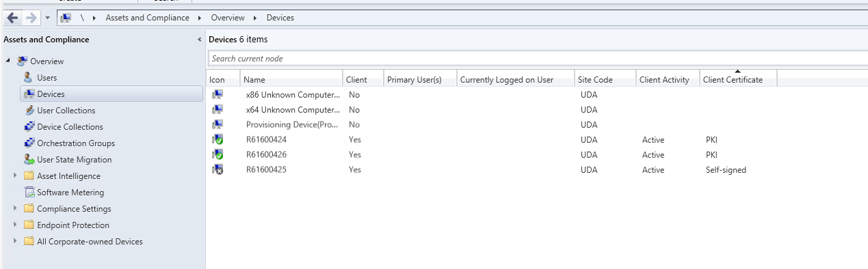868x269 pixels.
Task: Expand the Endpoint Protection folder
Action: click(x=15, y=225)
